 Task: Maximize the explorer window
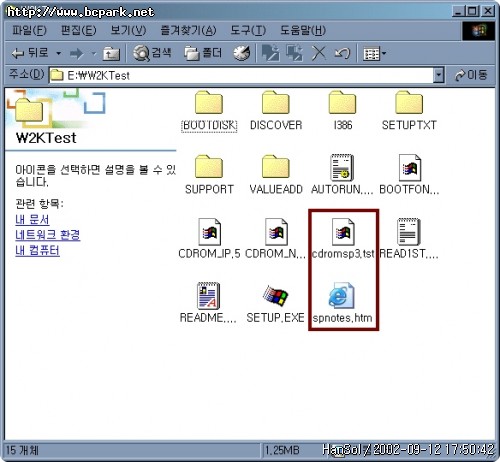point(472,11)
